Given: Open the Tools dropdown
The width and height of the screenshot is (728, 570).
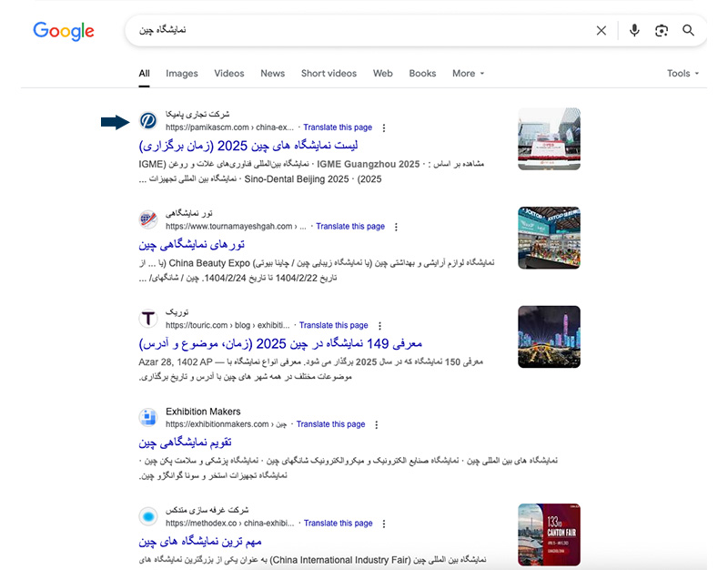Looking at the screenshot, I should (682, 74).
